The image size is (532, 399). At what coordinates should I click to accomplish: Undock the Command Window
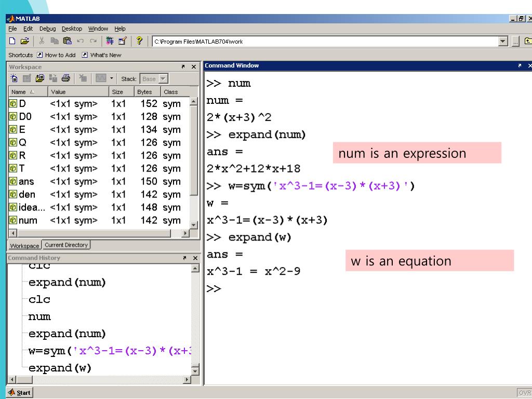click(x=520, y=65)
